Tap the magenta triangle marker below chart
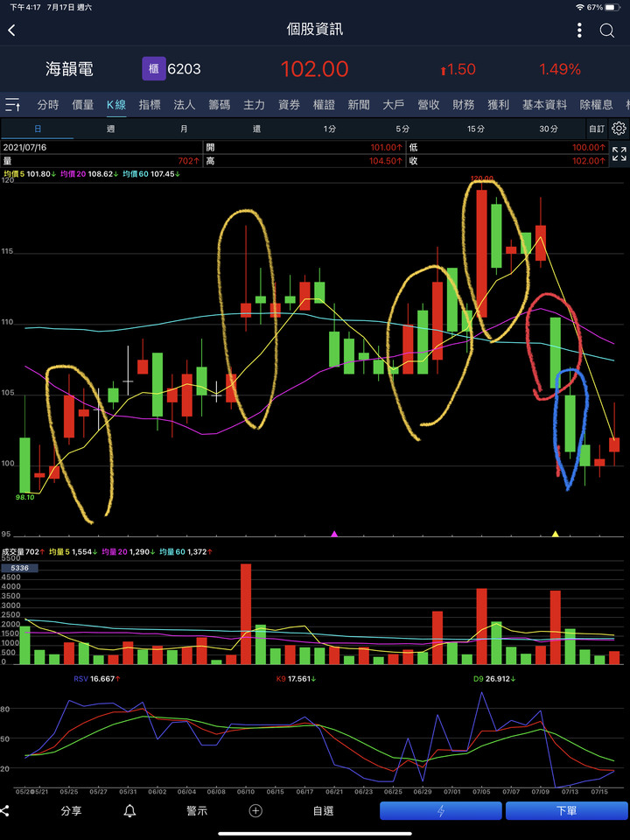The height and width of the screenshot is (840, 630). click(334, 534)
